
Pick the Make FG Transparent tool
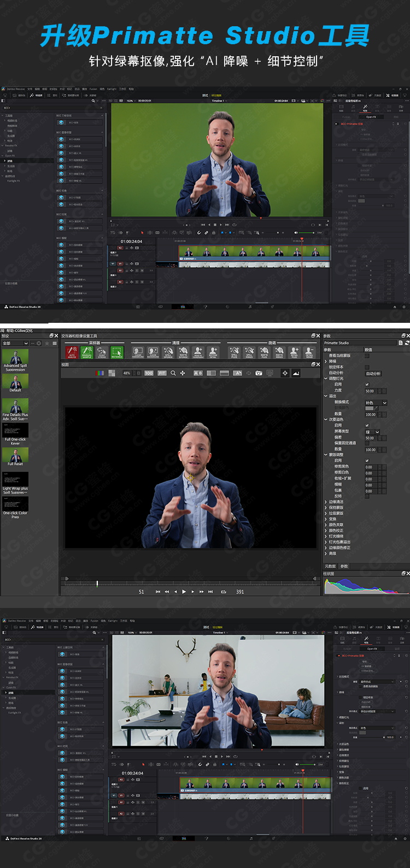(x=198, y=352)
